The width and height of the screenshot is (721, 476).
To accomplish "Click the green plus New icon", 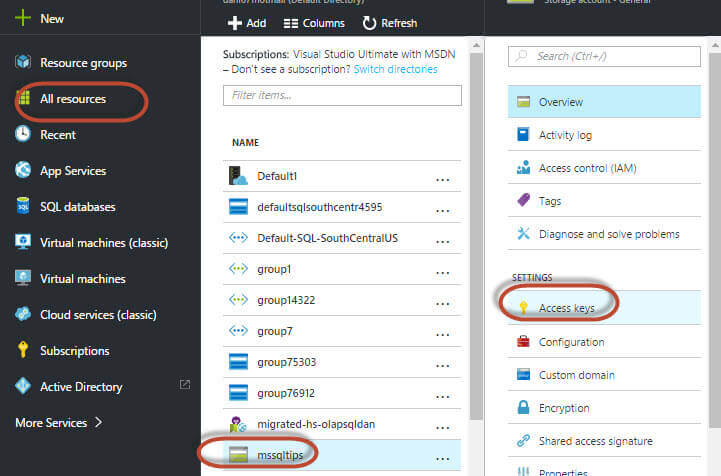I will click(22, 18).
